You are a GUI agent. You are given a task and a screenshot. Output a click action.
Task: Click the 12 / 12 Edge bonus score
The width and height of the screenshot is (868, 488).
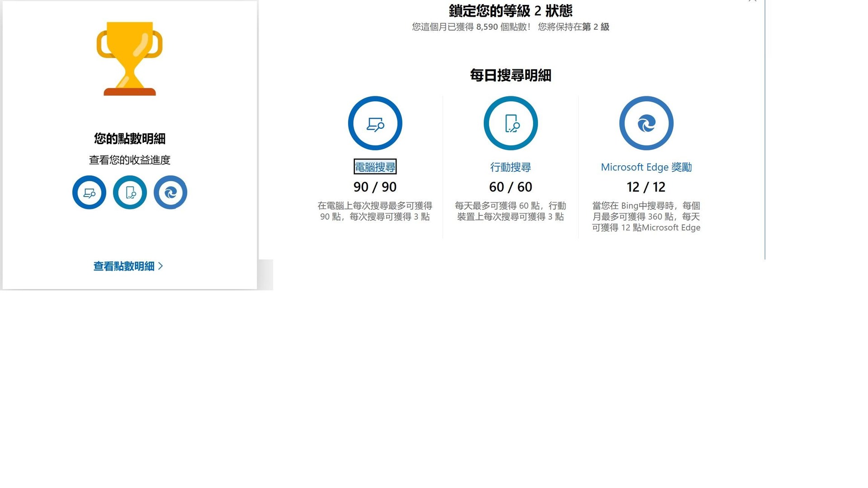[x=646, y=187]
